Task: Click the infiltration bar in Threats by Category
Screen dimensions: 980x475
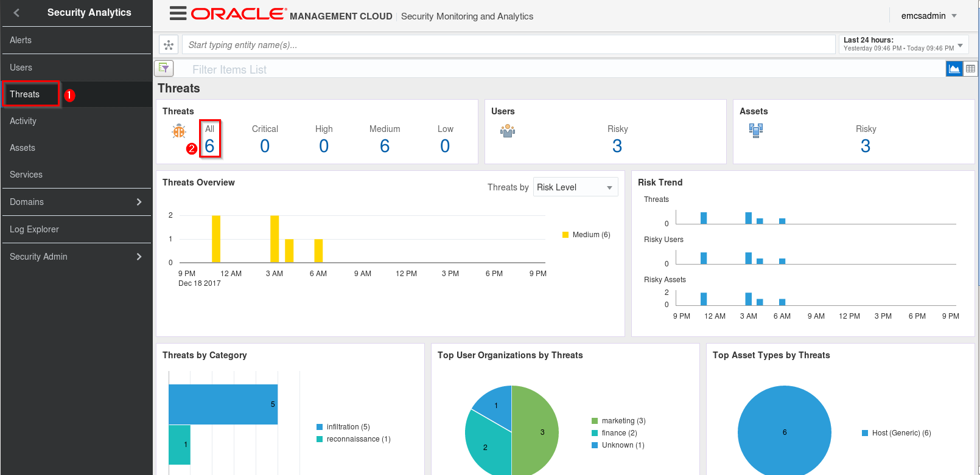Action: (223, 404)
